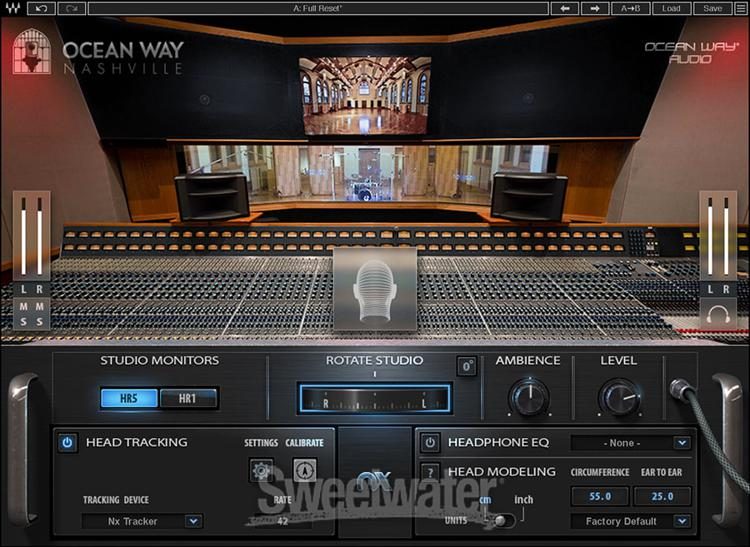This screenshot has height=547, width=750.
Task: Click the input level meter
Action: (x=32, y=236)
